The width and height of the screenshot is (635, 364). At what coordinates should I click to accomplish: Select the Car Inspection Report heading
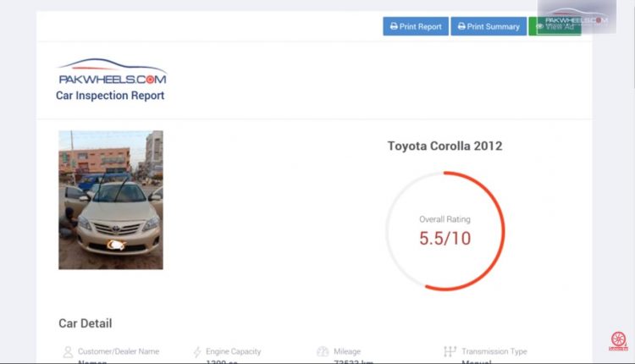(x=110, y=96)
